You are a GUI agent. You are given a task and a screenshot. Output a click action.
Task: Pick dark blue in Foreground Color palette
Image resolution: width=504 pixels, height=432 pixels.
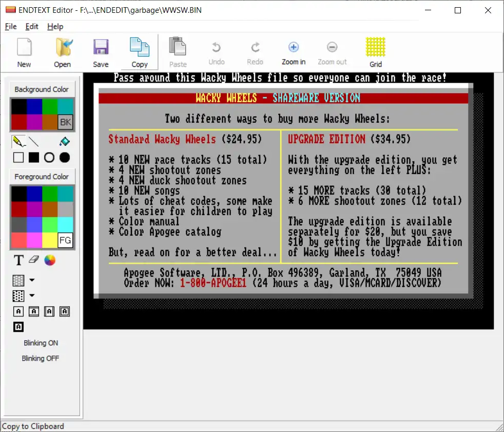34,194
